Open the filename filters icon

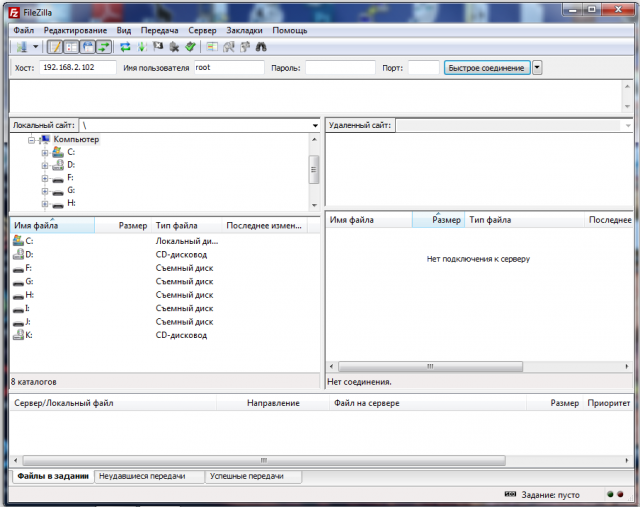pyautogui.click(x=228, y=47)
